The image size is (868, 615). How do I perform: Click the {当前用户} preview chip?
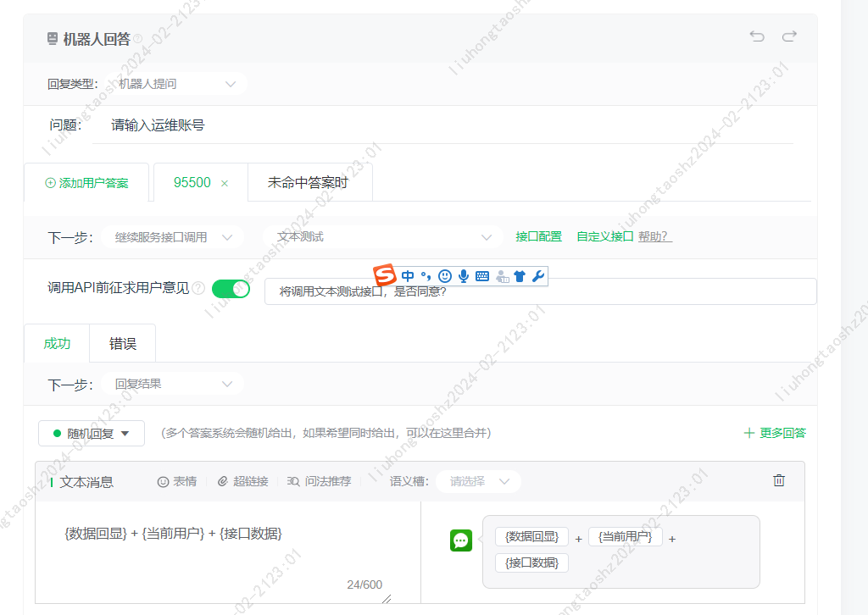tap(626, 536)
